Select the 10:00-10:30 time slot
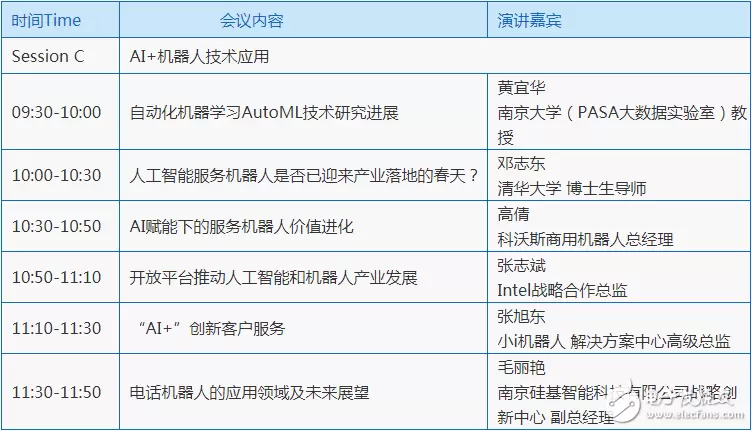 (56, 174)
